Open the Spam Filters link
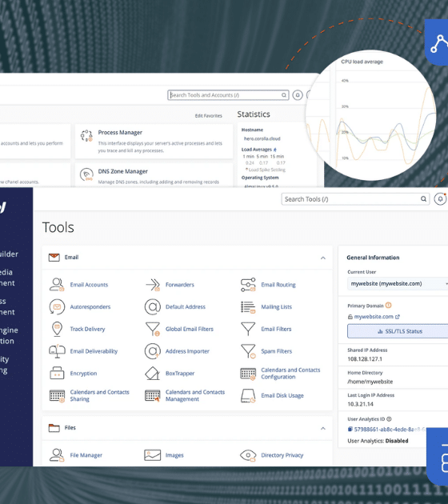 coord(276,351)
